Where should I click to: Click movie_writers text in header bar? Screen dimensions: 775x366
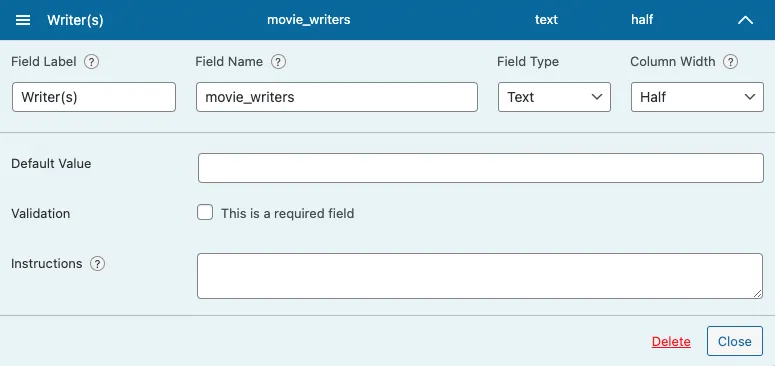coord(308,20)
